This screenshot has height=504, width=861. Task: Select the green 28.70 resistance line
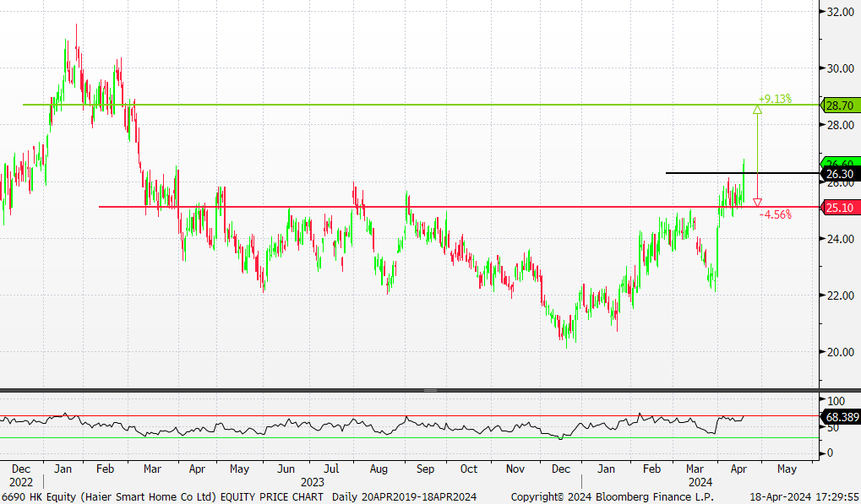click(x=338, y=105)
